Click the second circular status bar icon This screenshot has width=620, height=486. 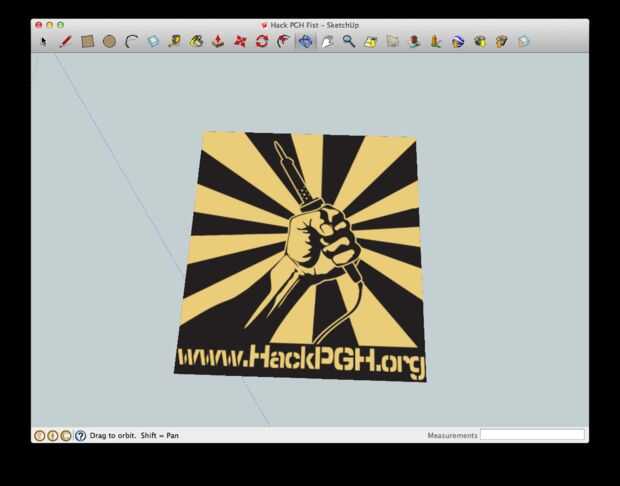coord(53,435)
